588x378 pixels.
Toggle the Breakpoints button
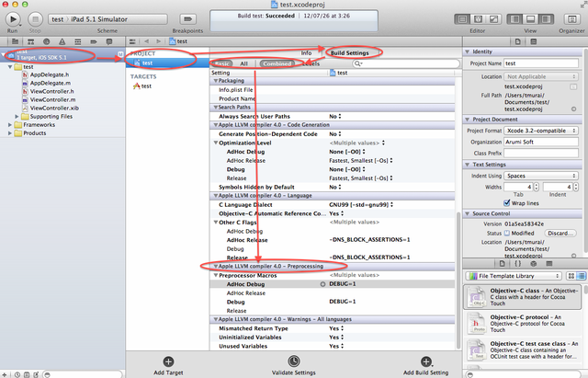click(187, 18)
